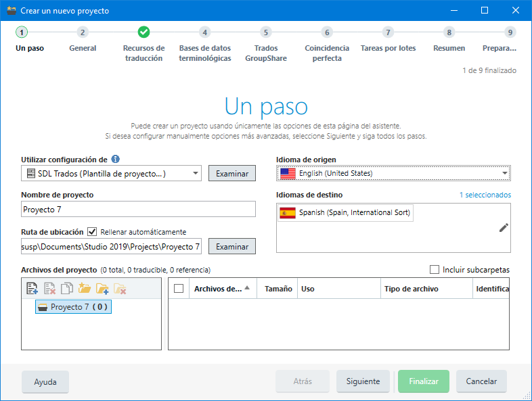Click the add files icon with plus
Screen dimensions: 532x401
(32, 289)
